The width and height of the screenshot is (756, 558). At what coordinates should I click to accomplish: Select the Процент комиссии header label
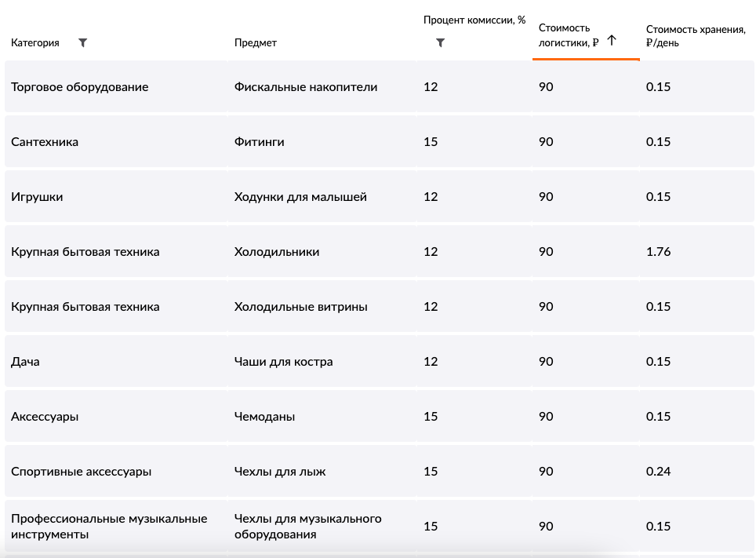click(x=474, y=20)
